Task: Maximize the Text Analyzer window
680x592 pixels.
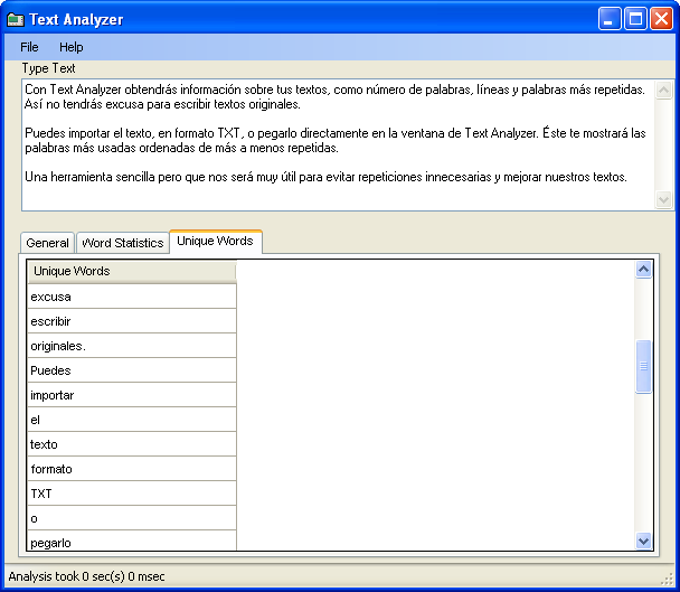Action: [x=635, y=19]
